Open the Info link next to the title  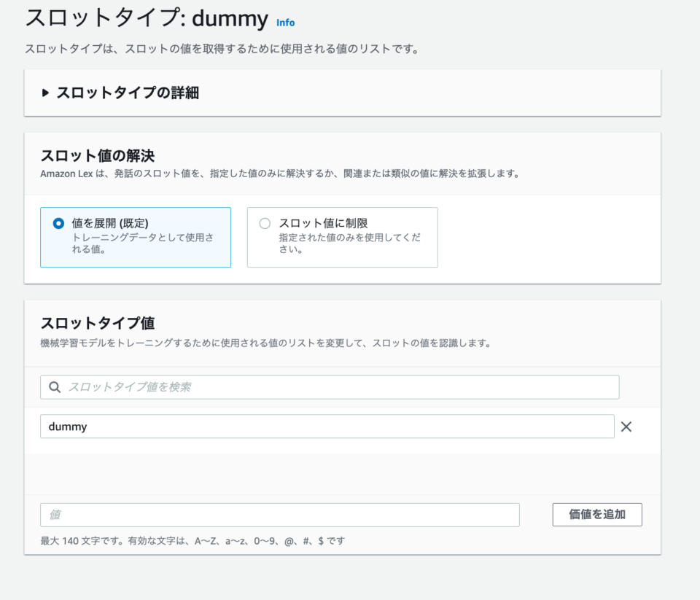pyautogui.click(x=284, y=23)
